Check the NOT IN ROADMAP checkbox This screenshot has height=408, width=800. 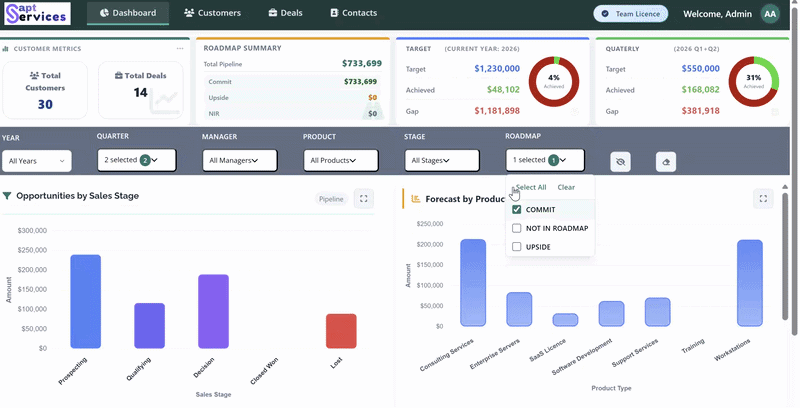[516, 228]
